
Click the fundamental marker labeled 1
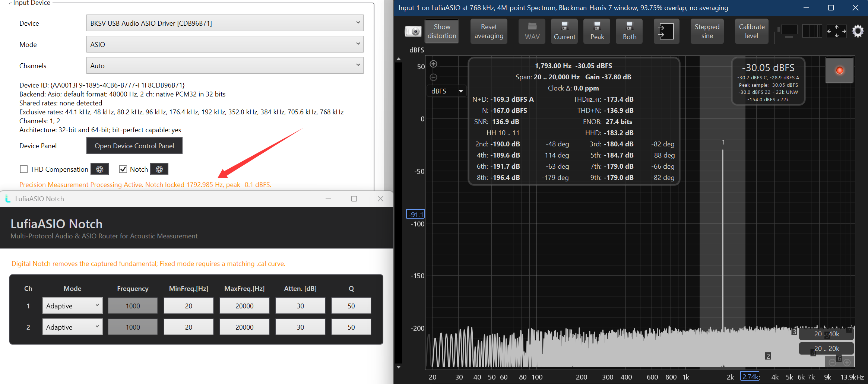(x=723, y=142)
